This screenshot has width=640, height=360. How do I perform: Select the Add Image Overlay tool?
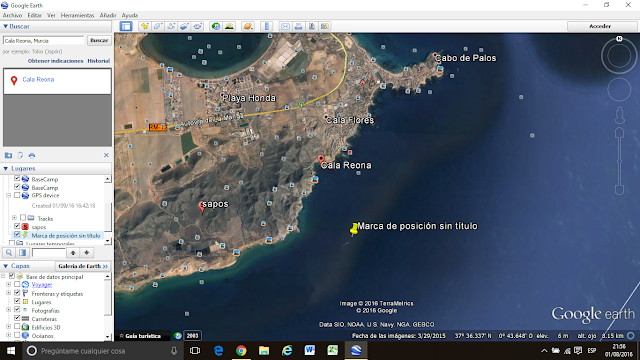pos(184,26)
